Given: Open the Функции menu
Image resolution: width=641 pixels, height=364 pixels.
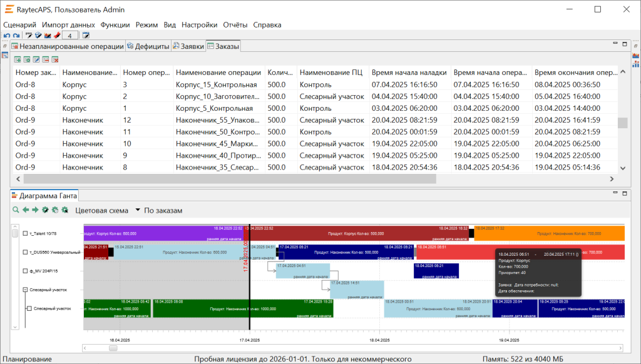Looking at the screenshot, I should pos(115,25).
